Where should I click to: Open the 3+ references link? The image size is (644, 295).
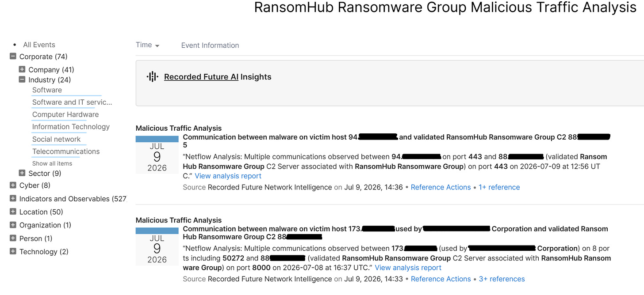502,279
